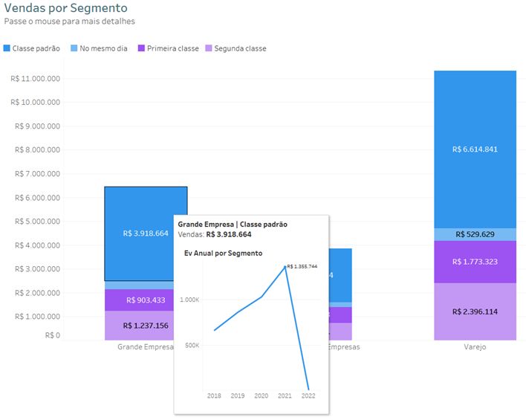
Task: Click the Varejo bar segment R$ 6.614.841
Action: point(475,149)
